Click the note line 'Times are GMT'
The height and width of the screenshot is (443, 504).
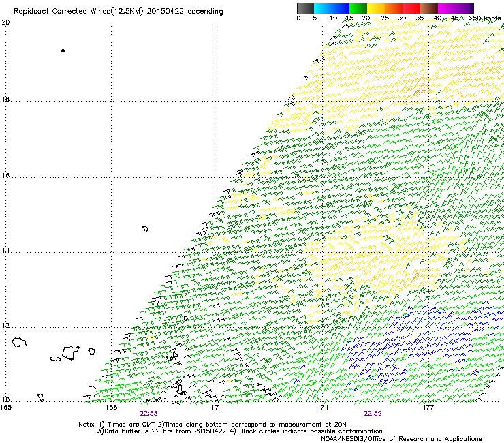coord(131,425)
